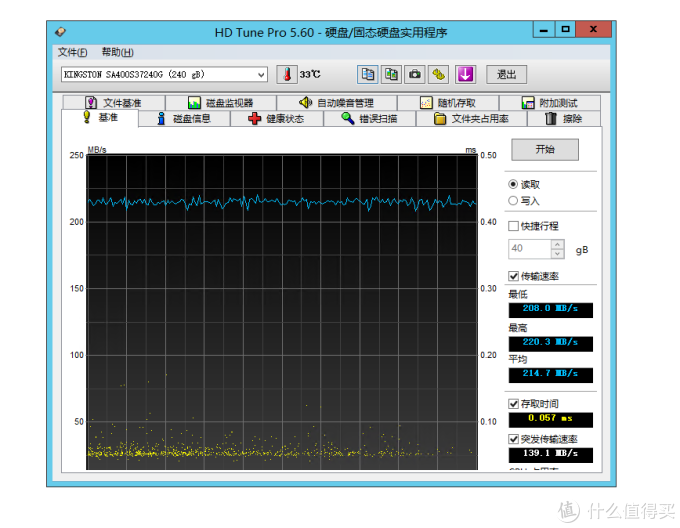
Task: Click the 220.3 MB/s maximum value
Action: pos(550,343)
